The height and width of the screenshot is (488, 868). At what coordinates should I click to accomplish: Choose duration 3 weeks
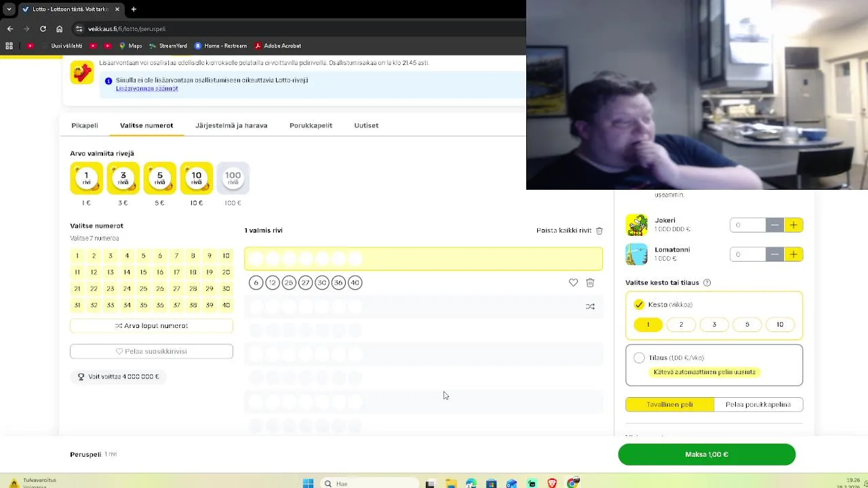[x=714, y=325]
